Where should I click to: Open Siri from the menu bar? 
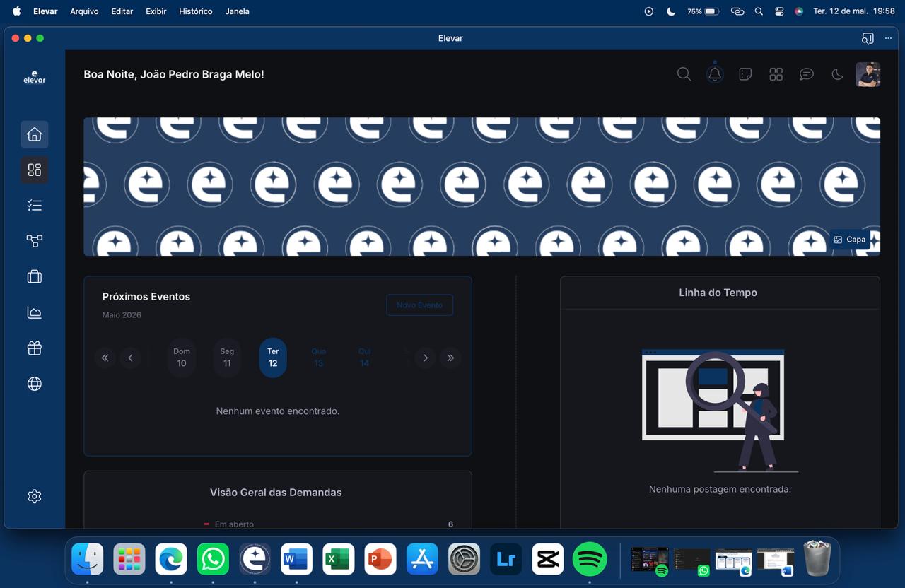(799, 11)
